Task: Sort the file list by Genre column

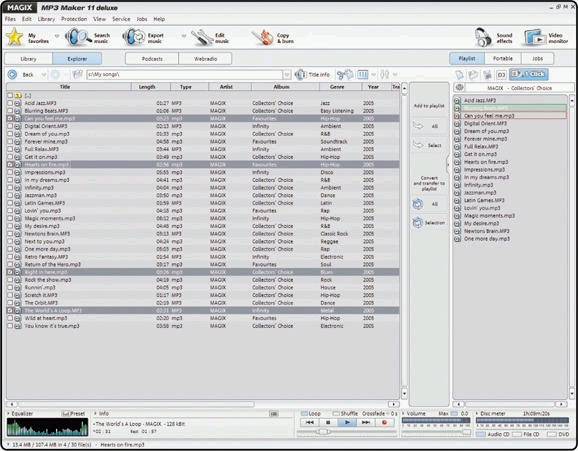Action: pos(340,87)
